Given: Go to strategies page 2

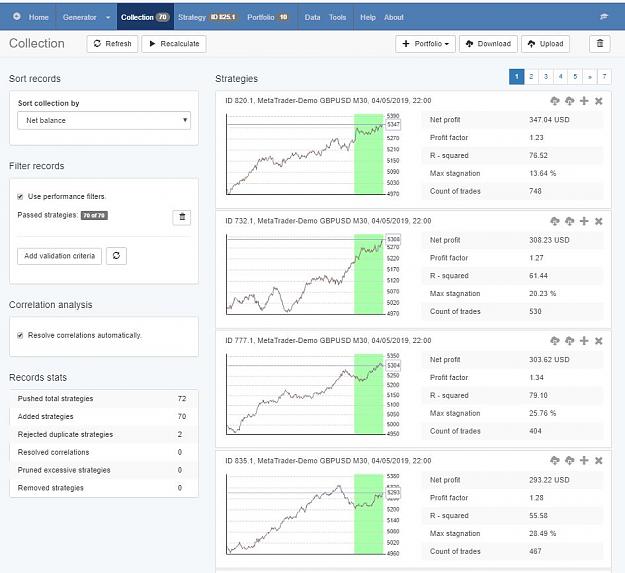Looking at the screenshot, I should 531,77.
